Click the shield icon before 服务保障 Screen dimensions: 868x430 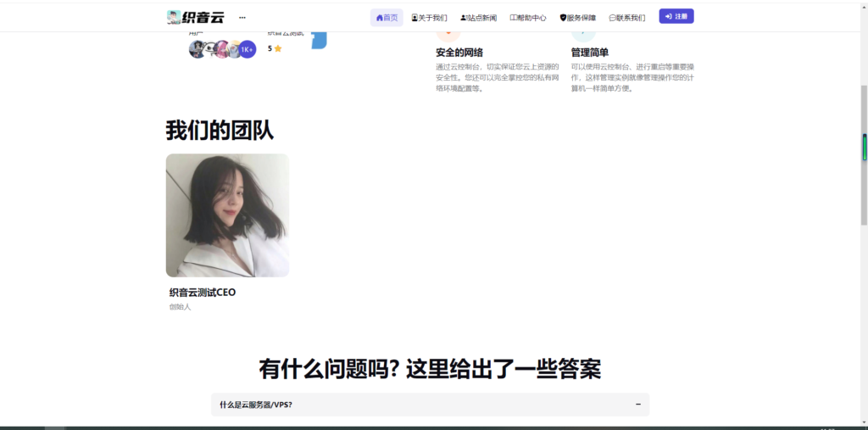pyautogui.click(x=563, y=18)
